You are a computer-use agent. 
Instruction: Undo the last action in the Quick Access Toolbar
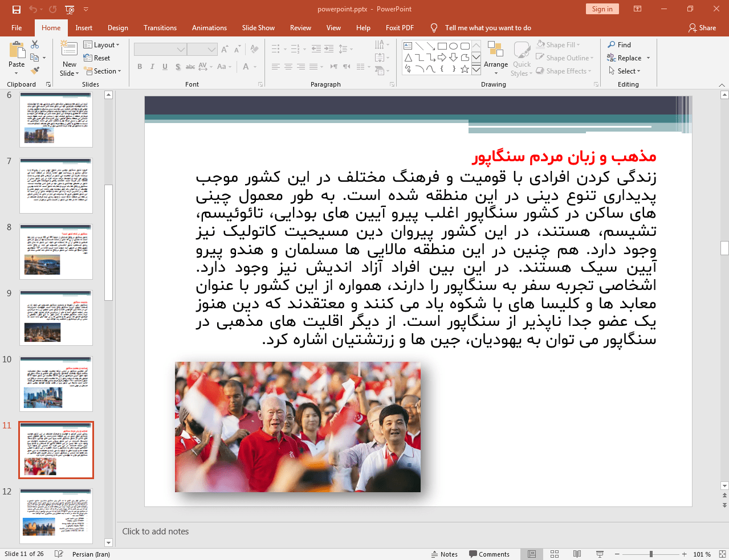click(33, 9)
